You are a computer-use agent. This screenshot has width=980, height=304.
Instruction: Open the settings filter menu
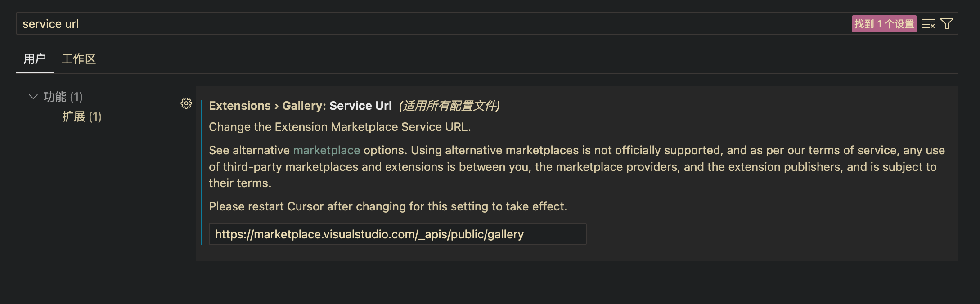(x=947, y=24)
